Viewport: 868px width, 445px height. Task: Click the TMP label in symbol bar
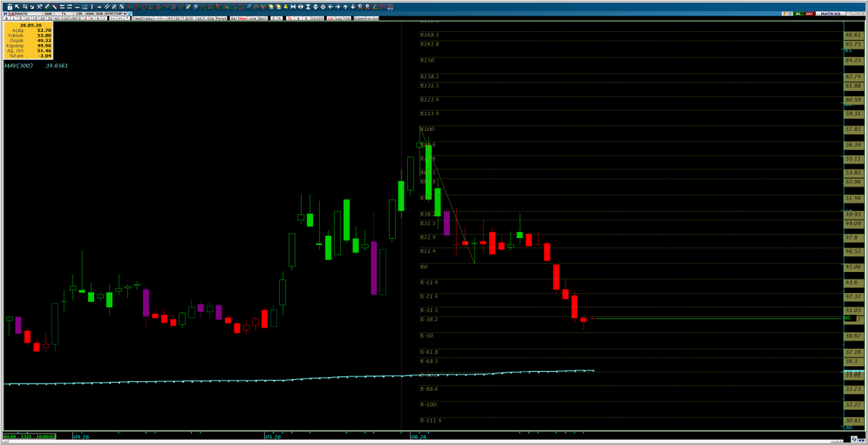click(118, 14)
